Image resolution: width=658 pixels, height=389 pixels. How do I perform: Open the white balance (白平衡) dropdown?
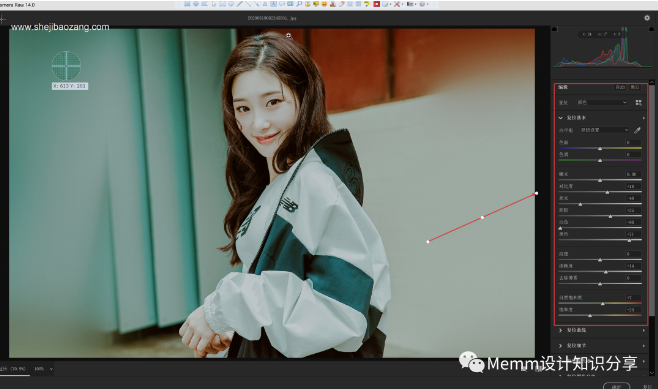click(x=604, y=130)
